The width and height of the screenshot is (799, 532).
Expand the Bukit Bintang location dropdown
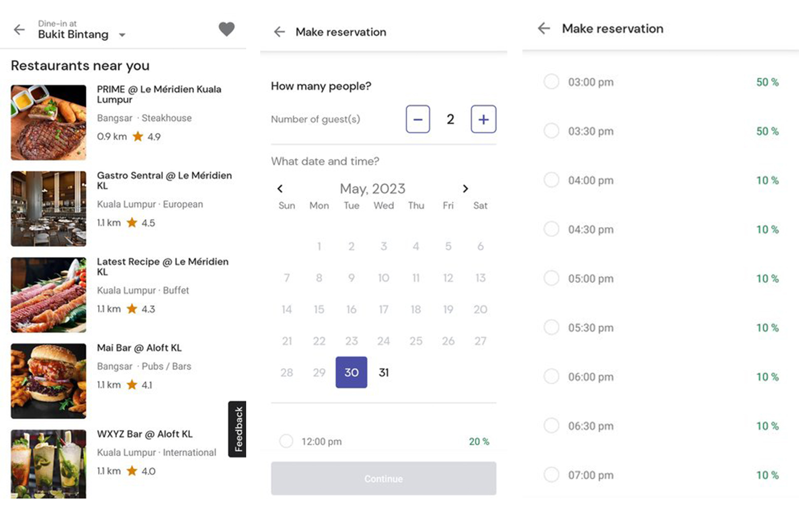[122, 35]
